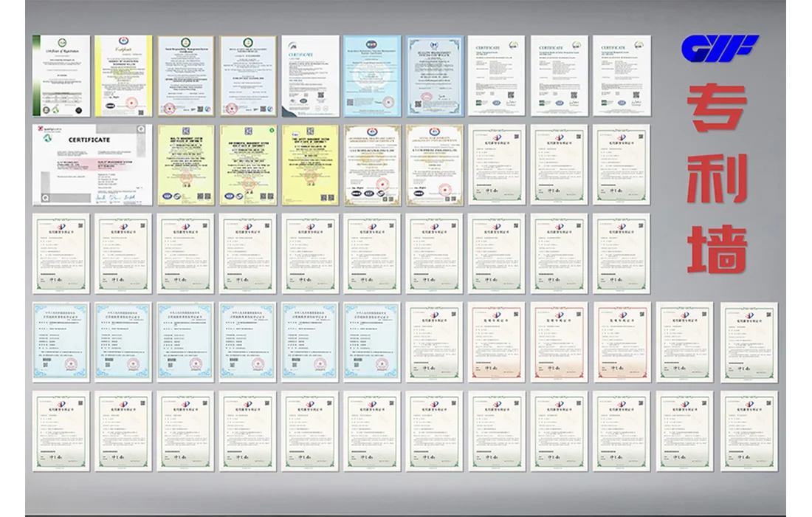The width and height of the screenshot is (812, 517).
Task: View the rightmost beige ornate-bordered certificate
Action: click(x=435, y=165)
